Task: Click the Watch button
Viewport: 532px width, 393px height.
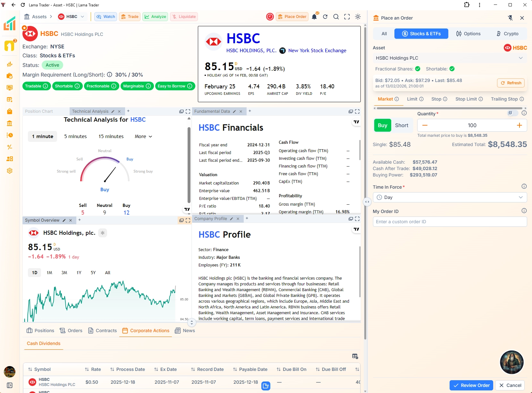Action: (106, 17)
